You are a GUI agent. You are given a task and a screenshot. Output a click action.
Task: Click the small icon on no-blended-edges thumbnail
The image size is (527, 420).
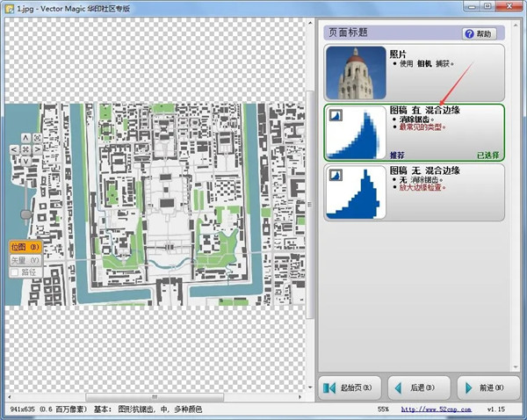(x=335, y=175)
